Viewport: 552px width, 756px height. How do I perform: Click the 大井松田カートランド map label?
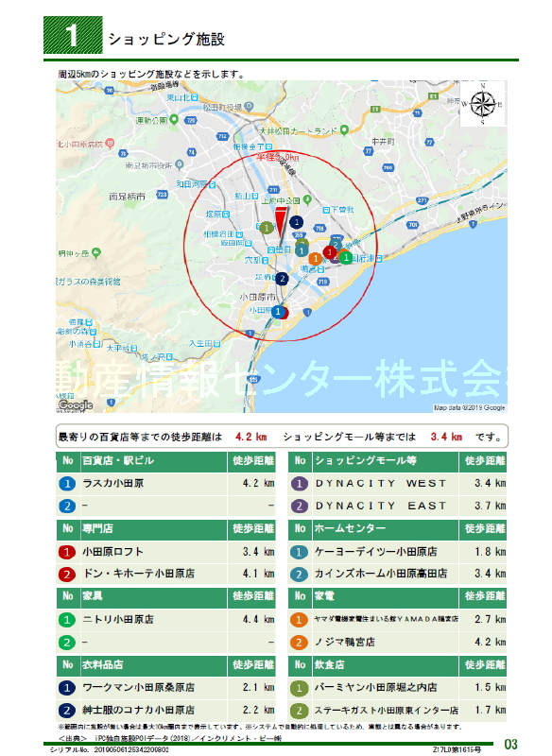click(x=299, y=130)
